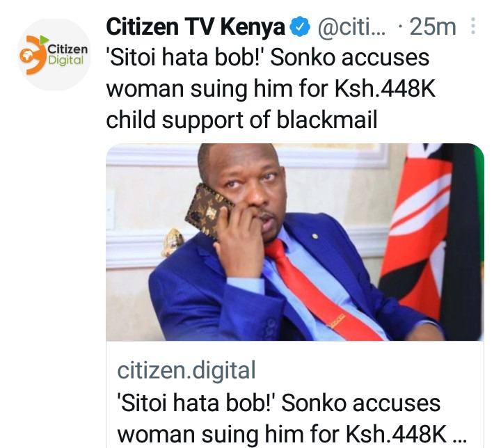Click the truncated @citi... handle

pyautogui.click(x=351, y=27)
